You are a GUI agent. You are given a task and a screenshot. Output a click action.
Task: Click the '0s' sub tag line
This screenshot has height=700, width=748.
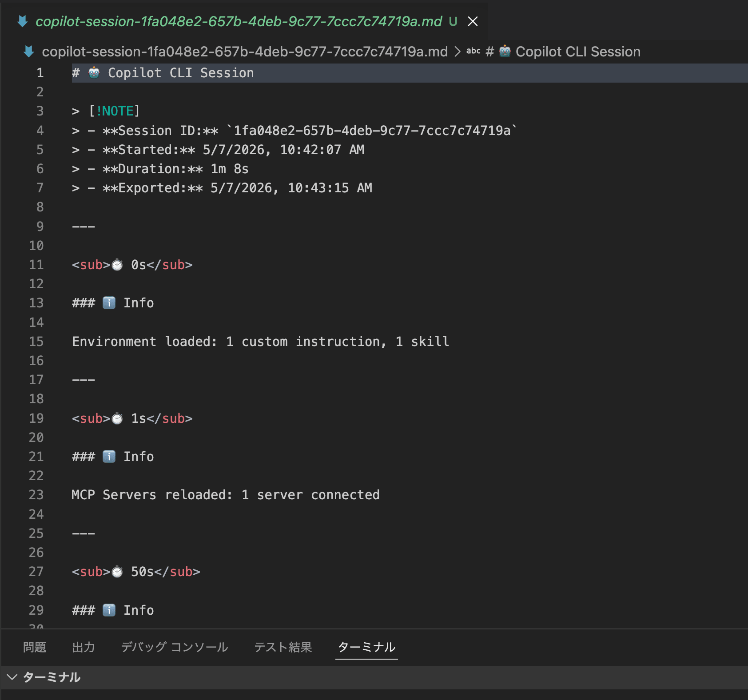(x=132, y=265)
